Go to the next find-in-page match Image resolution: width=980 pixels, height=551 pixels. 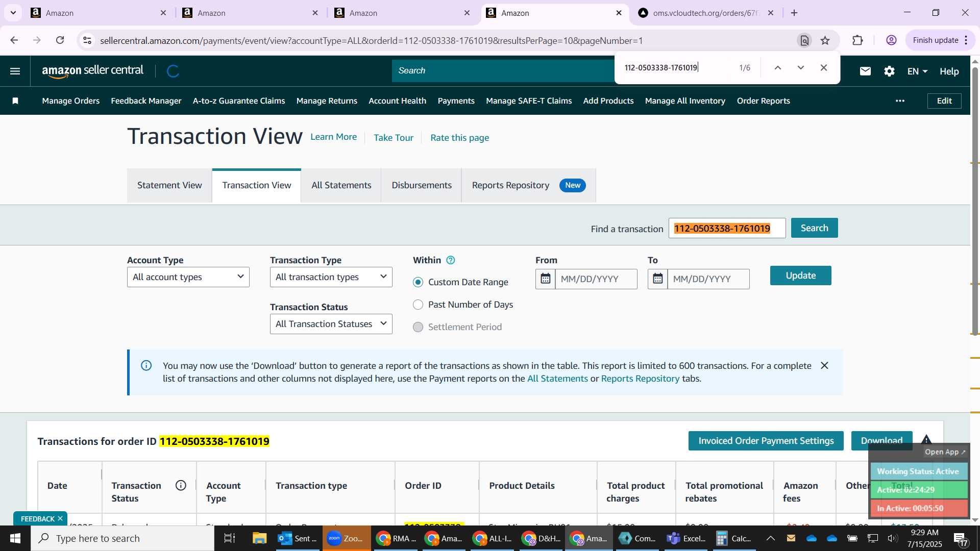coord(800,68)
